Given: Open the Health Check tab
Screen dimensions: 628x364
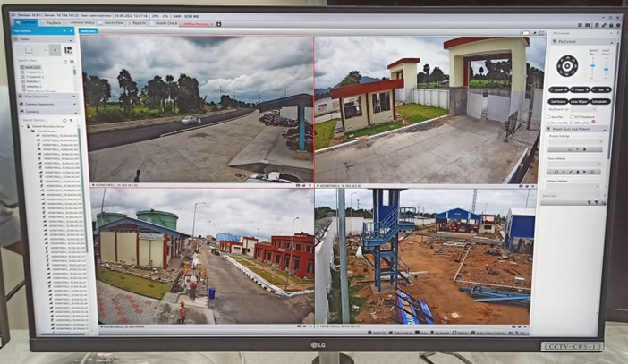Looking at the screenshot, I should click(164, 23).
